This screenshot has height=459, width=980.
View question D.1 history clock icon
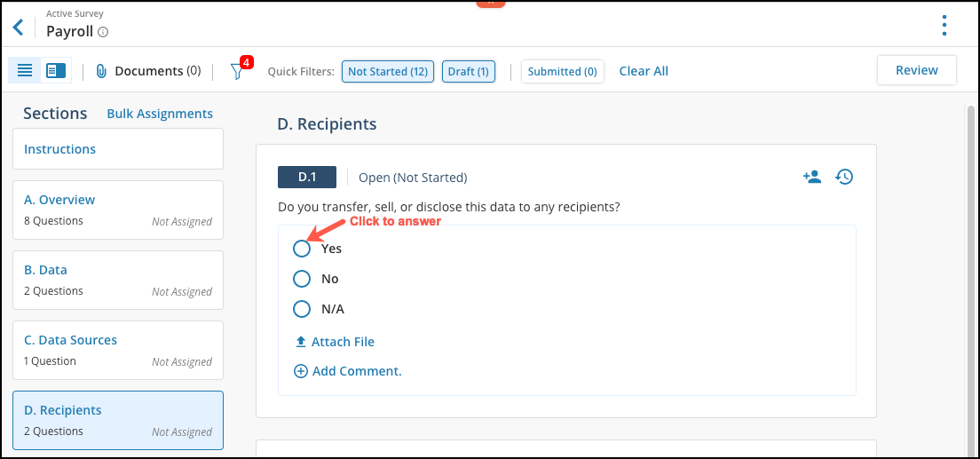844,177
